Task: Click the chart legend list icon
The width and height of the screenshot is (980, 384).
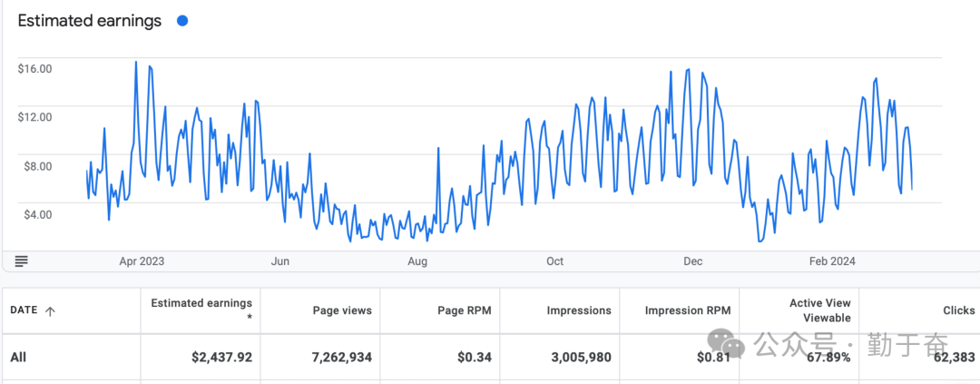Action: (x=21, y=261)
